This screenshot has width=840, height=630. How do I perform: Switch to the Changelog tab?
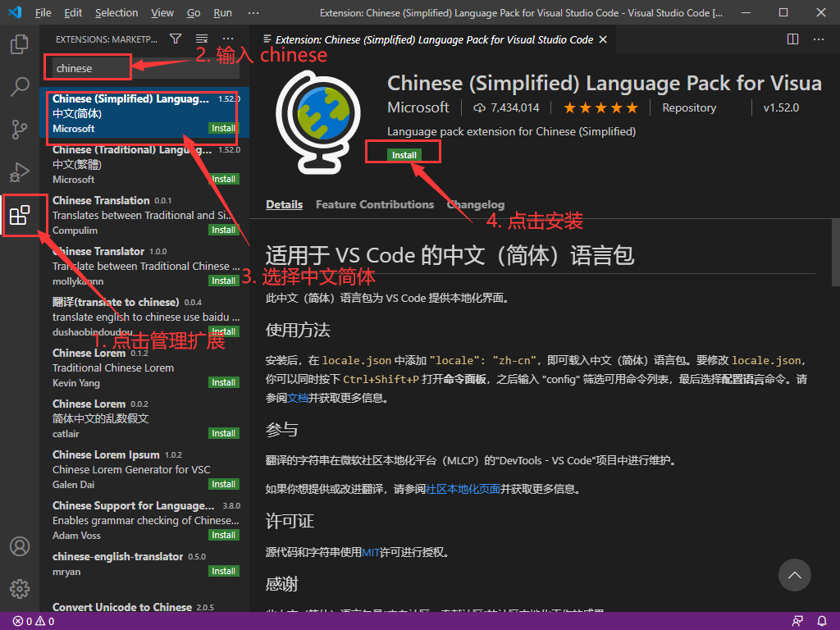(475, 204)
